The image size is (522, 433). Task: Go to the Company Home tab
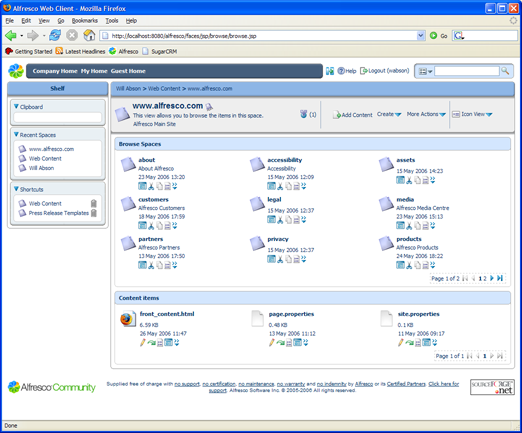pos(55,71)
